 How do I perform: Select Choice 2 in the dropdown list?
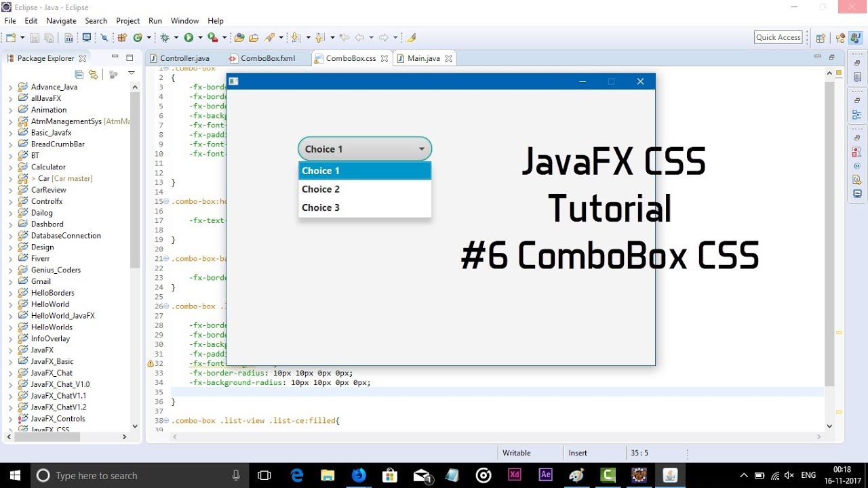click(x=365, y=189)
